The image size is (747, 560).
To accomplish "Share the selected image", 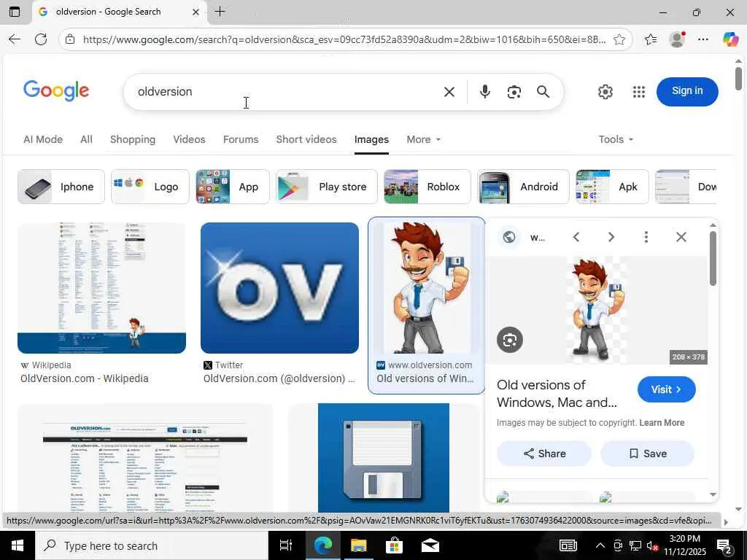I will click(x=544, y=454).
